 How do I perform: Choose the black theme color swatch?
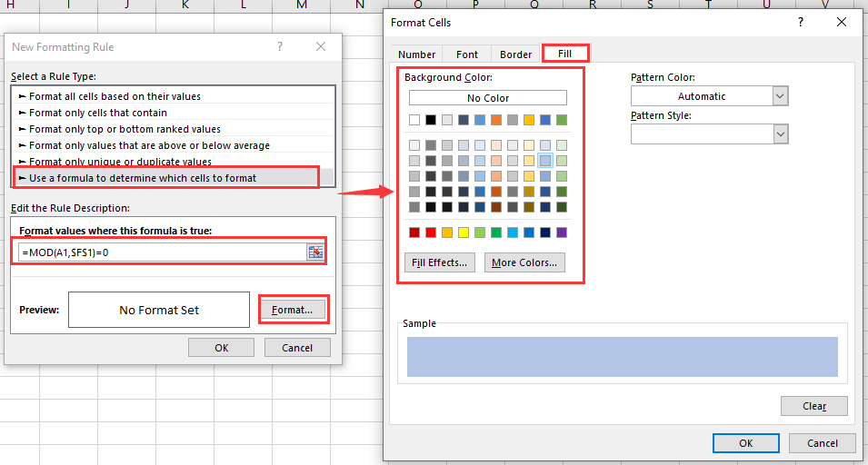click(431, 120)
